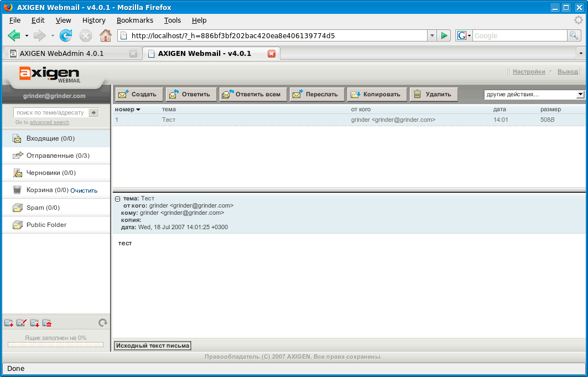The width and height of the screenshot is (588, 377).
Task: Open the Отправленные (0/3) folder
Action: coord(56,156)
